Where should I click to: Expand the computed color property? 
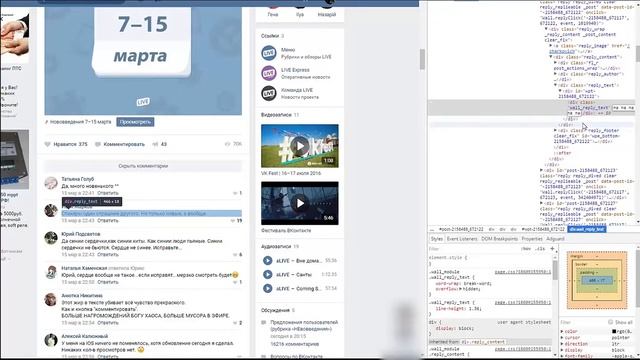[x=562, y=331]
